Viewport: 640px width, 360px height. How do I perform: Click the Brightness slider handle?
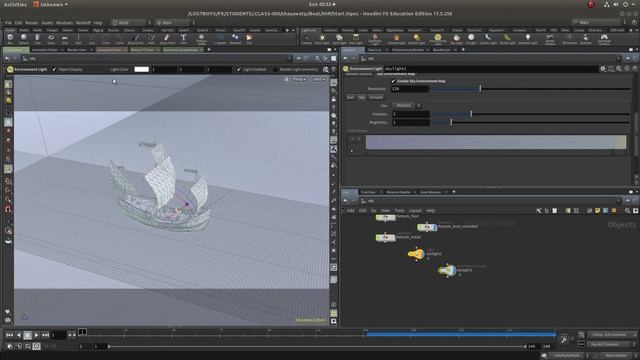(451, 122)
